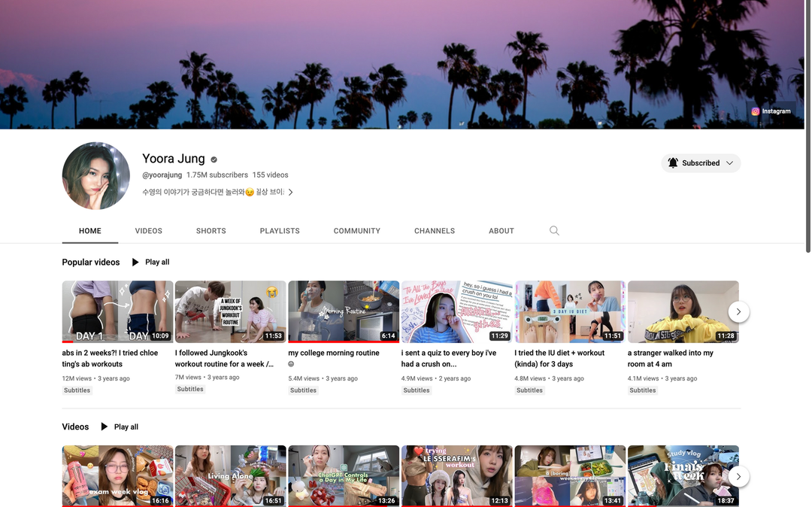Open the study vlog Finals Week thumbnail
812x507 pixels.
(683, 476)
